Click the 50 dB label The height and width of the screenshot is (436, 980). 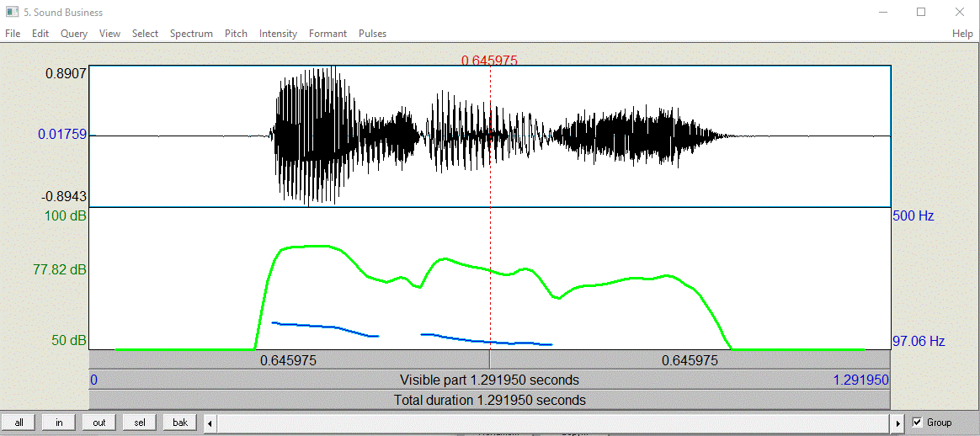click(69, 341)
